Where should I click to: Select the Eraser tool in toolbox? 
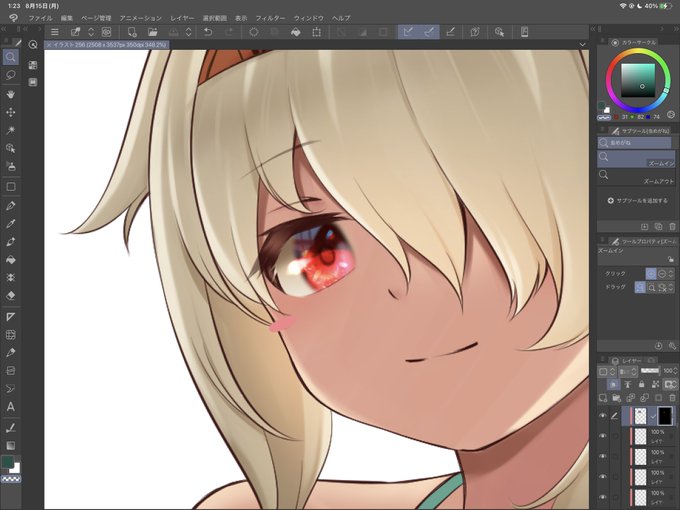[x=10, y=296]
